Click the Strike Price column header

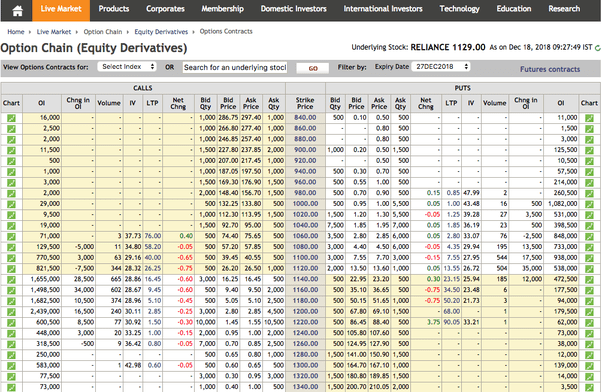(305, 103)
